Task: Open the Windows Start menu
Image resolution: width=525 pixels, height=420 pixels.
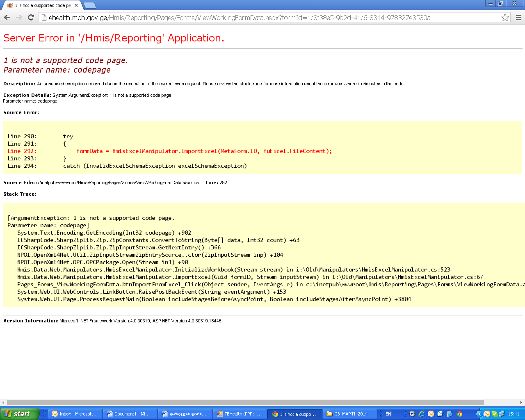Action: [20, 414]
